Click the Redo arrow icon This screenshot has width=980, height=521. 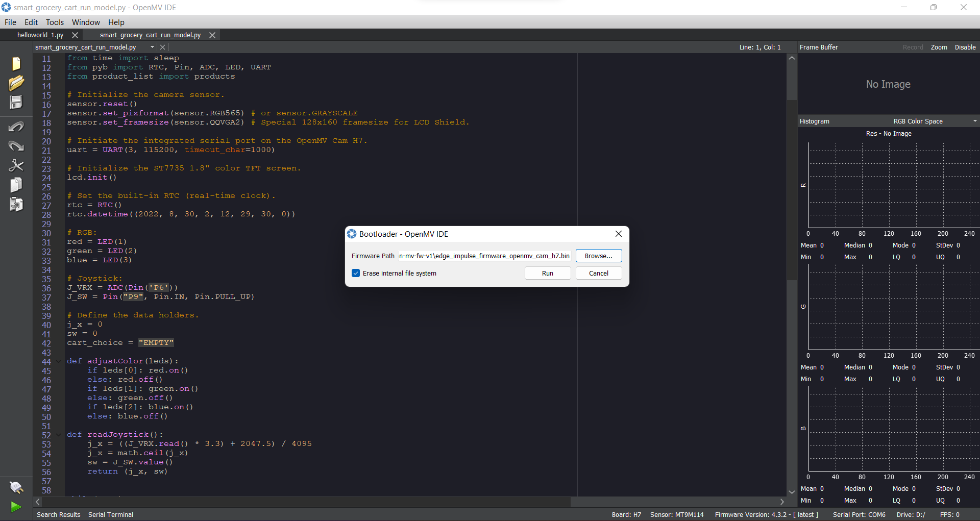pyautogui.click(x=16, y=146)
